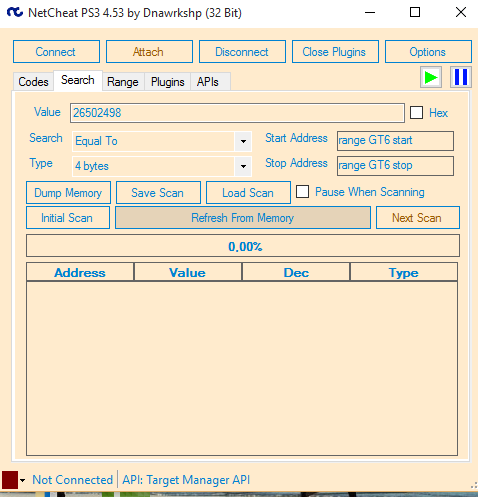The width and height of the screenshot is (478, 497).
Task: Open the Range tab
Action: (123, 82)
